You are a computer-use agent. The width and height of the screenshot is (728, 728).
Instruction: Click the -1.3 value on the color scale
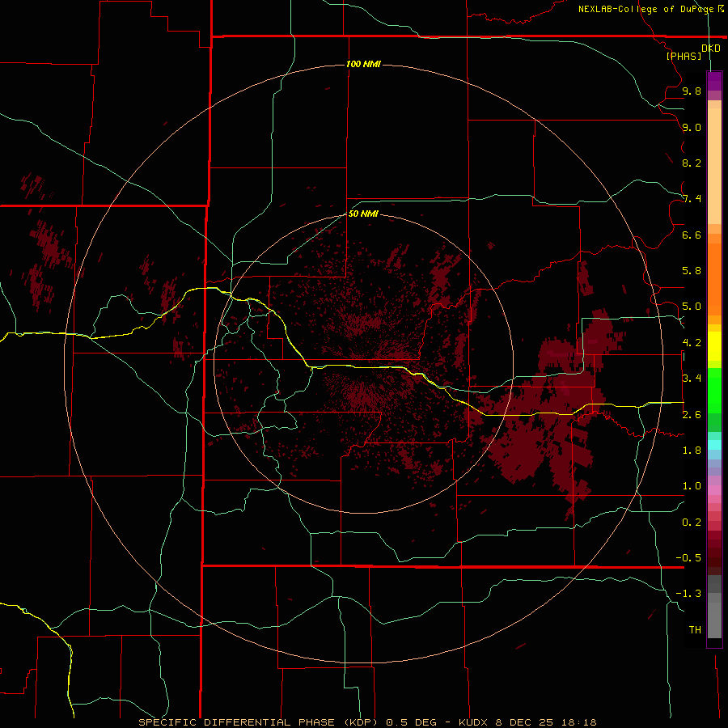point(688,594)
